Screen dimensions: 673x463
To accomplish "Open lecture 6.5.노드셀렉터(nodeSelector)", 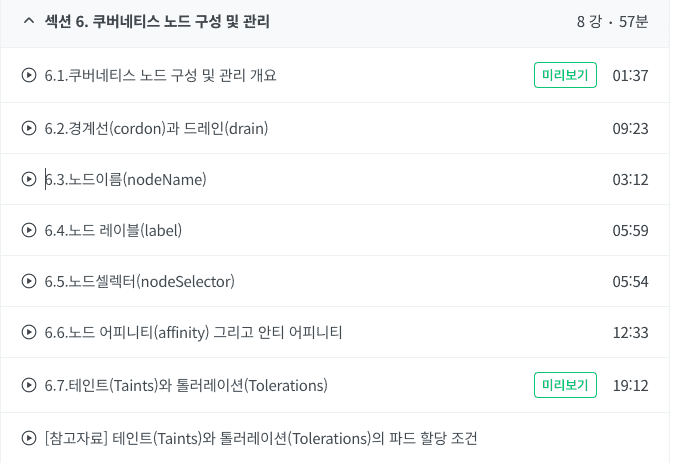I will 139,281.
